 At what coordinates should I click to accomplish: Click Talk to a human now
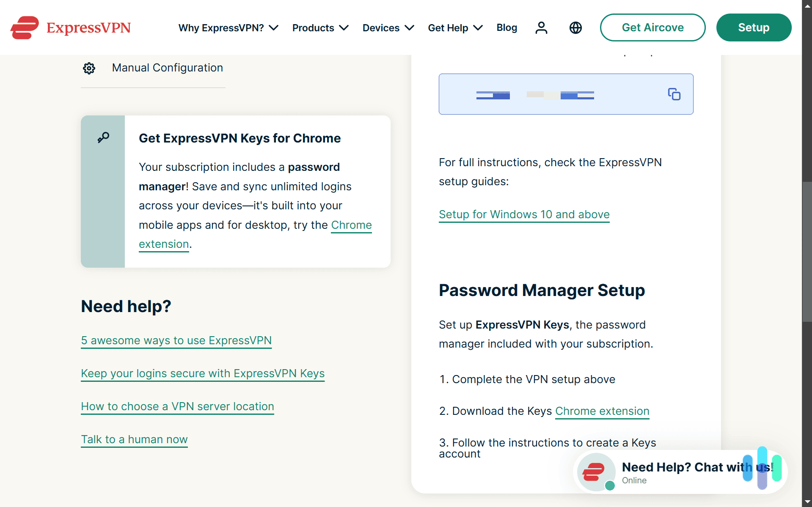(134, 440)
